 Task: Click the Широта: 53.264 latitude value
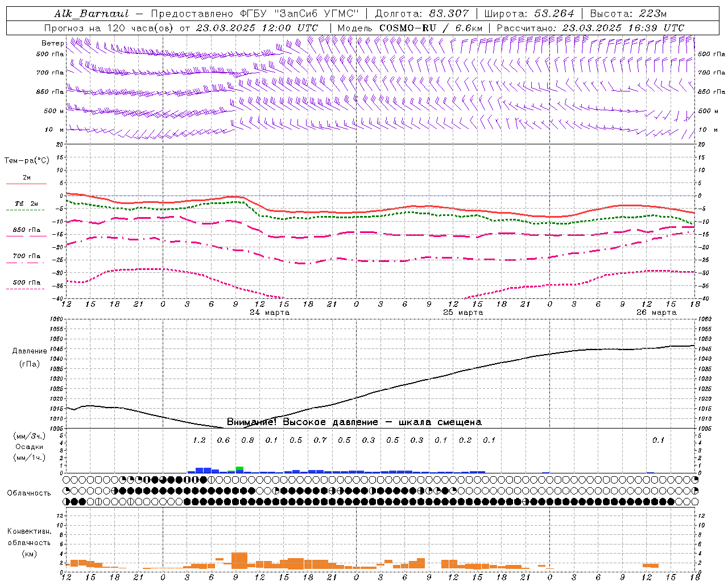(529, 14)
